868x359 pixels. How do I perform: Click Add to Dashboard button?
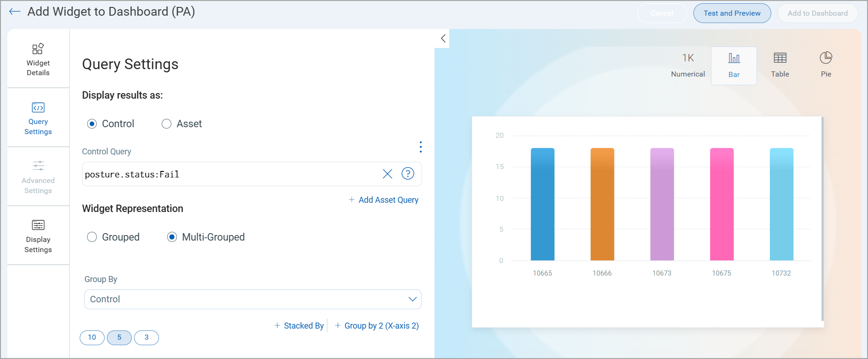[818, 13]
